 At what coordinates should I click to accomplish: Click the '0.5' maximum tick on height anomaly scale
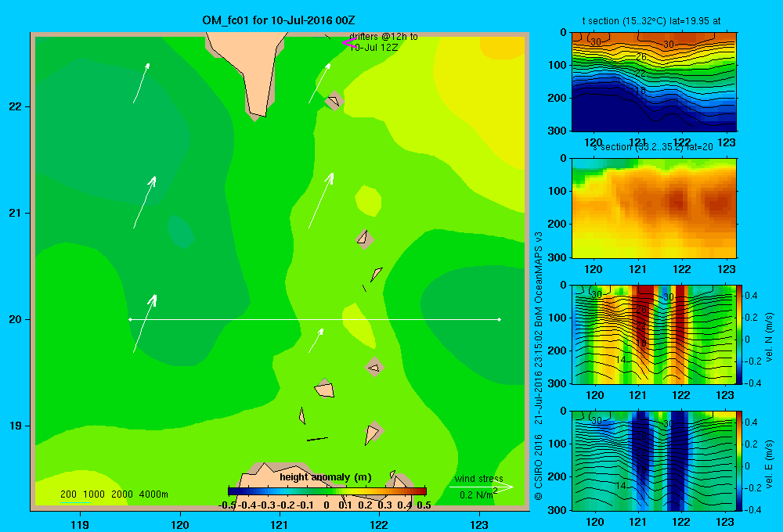pyautogui.click(x=424, y=505)
